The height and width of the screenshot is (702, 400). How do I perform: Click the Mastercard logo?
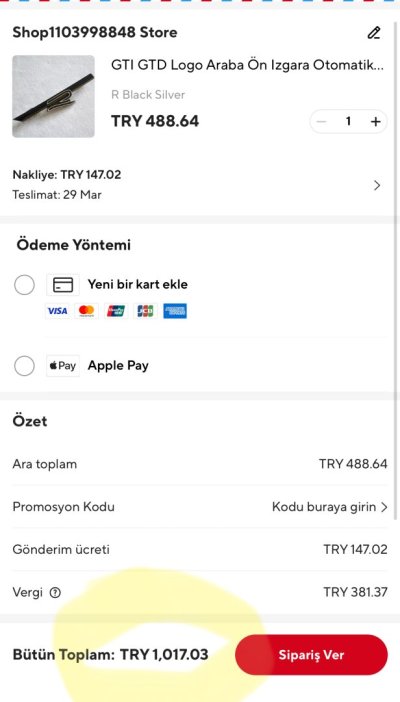[x=86, y=311]
